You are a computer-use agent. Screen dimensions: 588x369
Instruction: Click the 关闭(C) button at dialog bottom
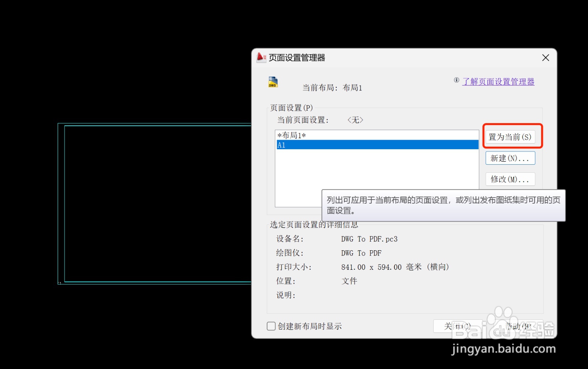click(458, 326)
